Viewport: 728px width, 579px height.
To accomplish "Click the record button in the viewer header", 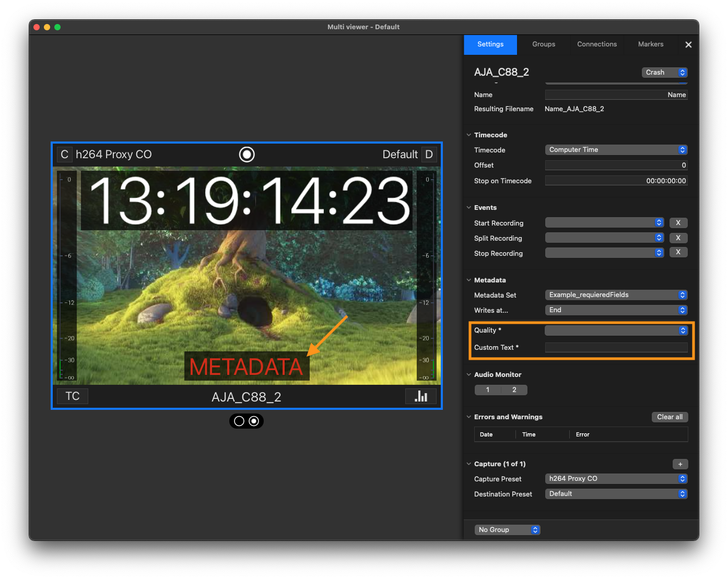I will tap(246, 155).
